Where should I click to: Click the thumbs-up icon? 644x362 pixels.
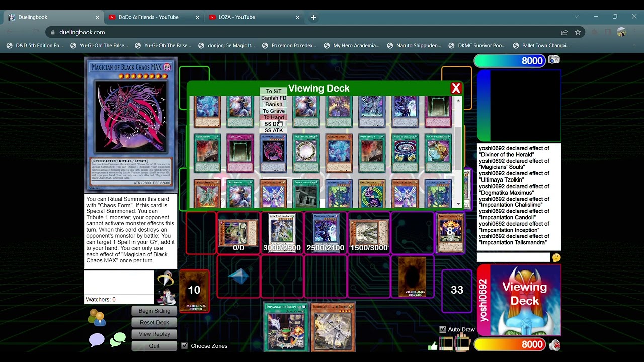(433, 345)
